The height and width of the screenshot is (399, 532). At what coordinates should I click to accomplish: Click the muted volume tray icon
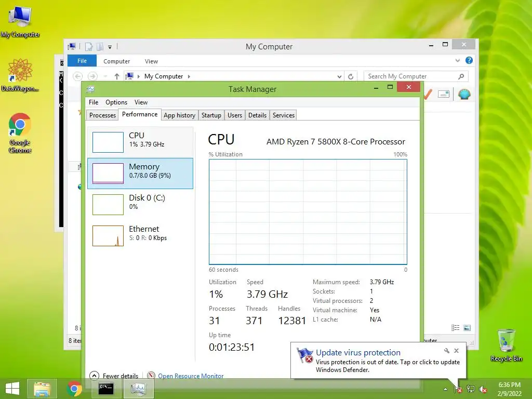click(x=483, y=389)
